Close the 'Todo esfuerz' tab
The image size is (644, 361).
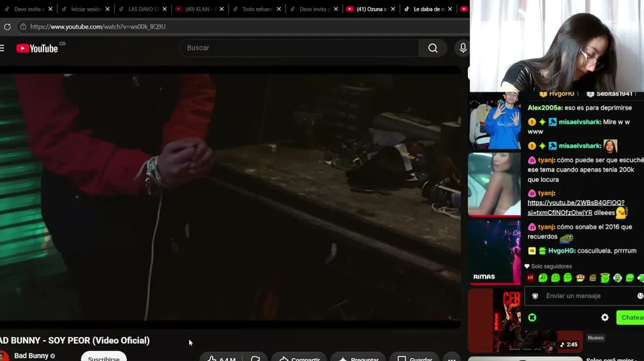(x=279, y=9)
